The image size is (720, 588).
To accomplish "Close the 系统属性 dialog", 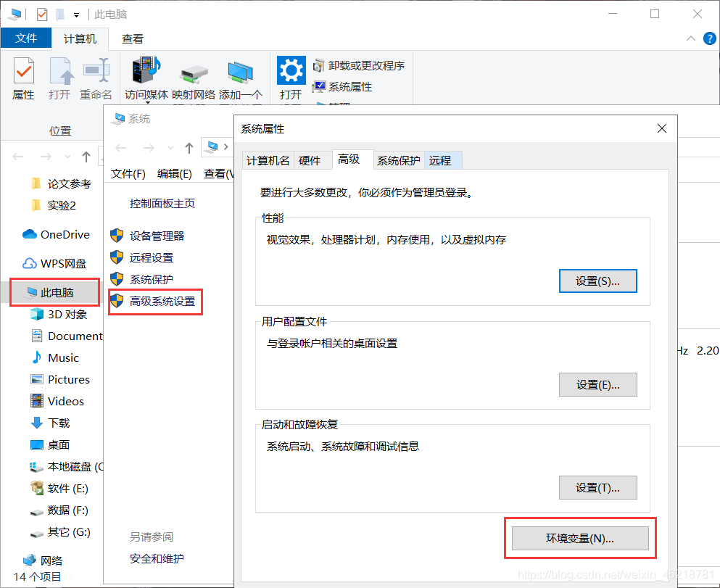I will click(x=662, y=128).
